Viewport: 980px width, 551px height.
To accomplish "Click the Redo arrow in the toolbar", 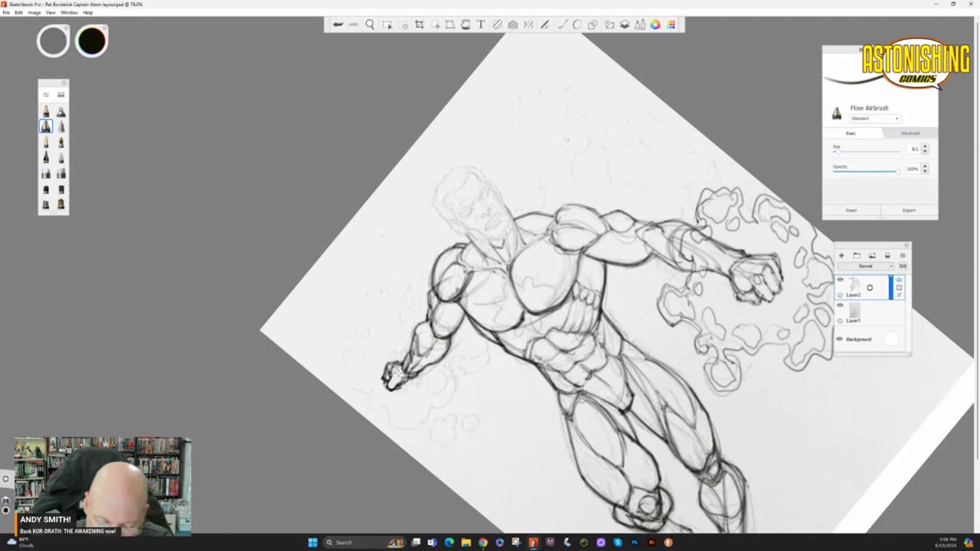I will click(354, 24).
